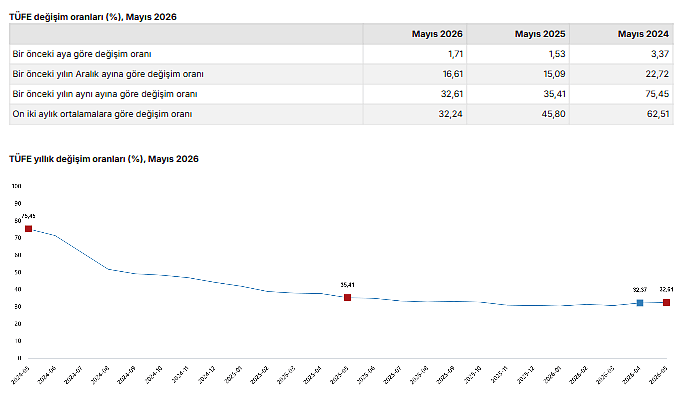
Task: Select the 'TÜFE değişim oranları (%), Mayıs 2026' table title
Action: pos(93,17)
